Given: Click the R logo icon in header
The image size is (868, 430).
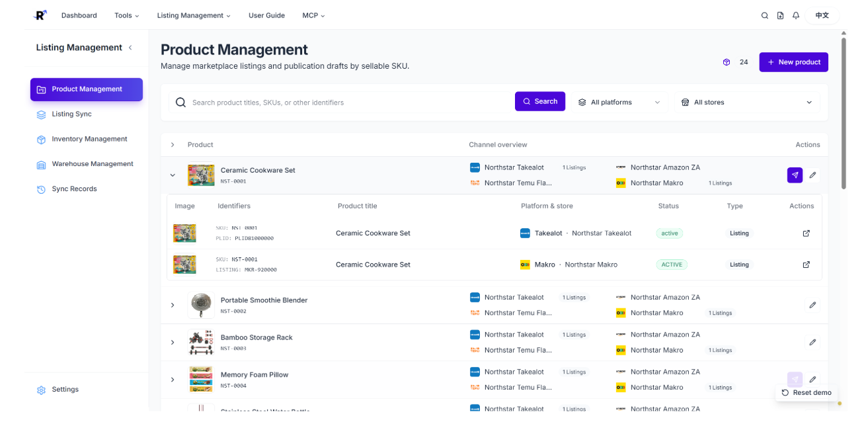Looking at the screenshot, I should pos(40,15).
